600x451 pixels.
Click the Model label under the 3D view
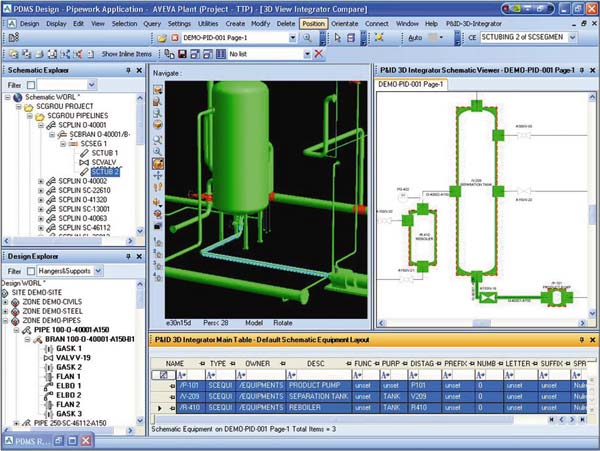(253, 323)
